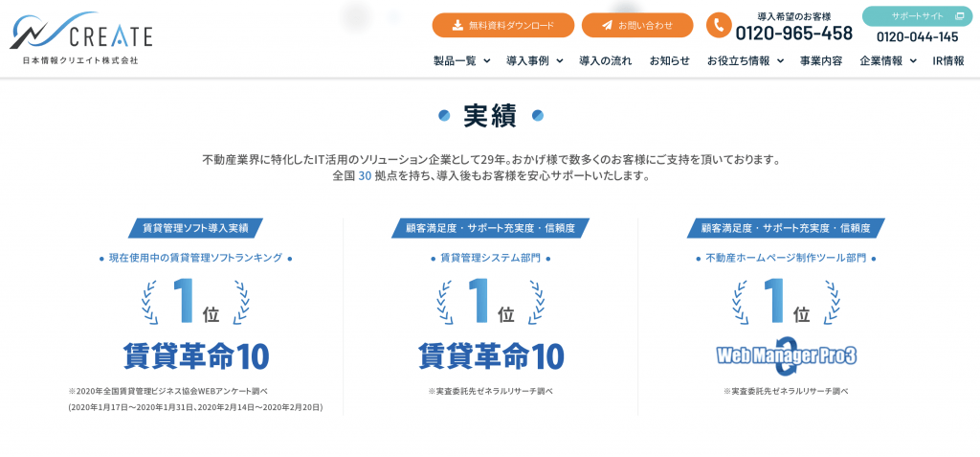
Task: Click the external window icon on サポートサイト
Action: (959, 15)
